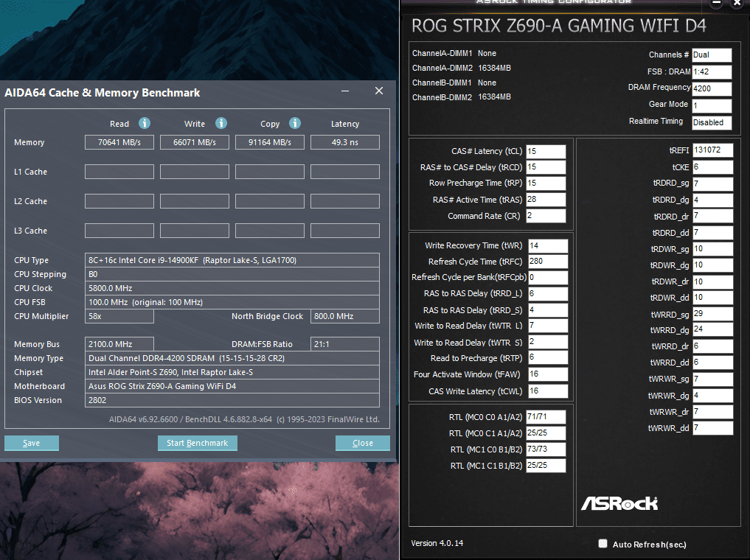Click the Memory Bus 2100.0 MHz field
The height and width of the screenshot is (560, 750).
[119, 344]
